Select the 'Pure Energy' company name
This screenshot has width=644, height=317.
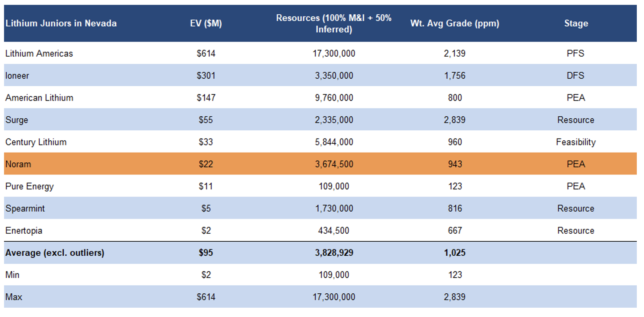[x=30, y=186]
